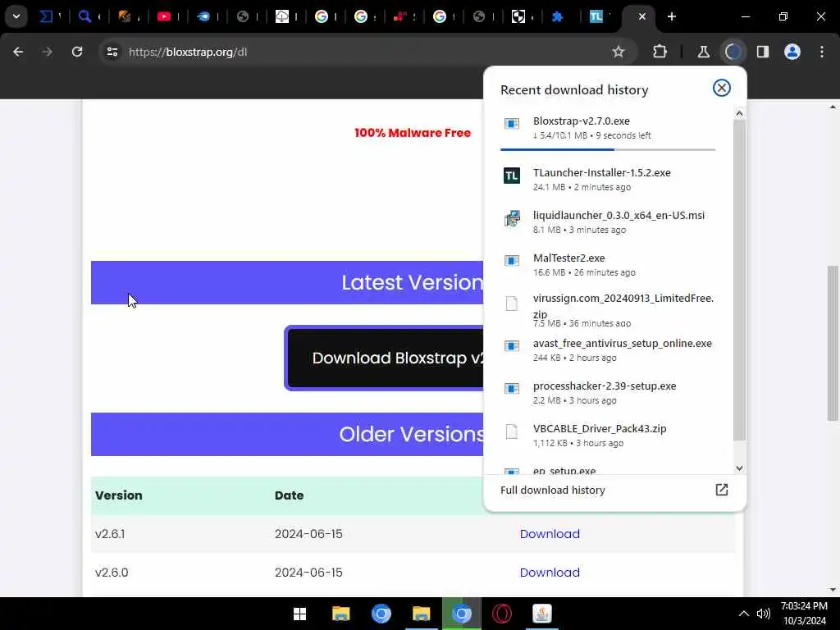The width and height of the screenshot is (840, 630).
Task: Open Opera browser from taskbar
Action: 502,614
